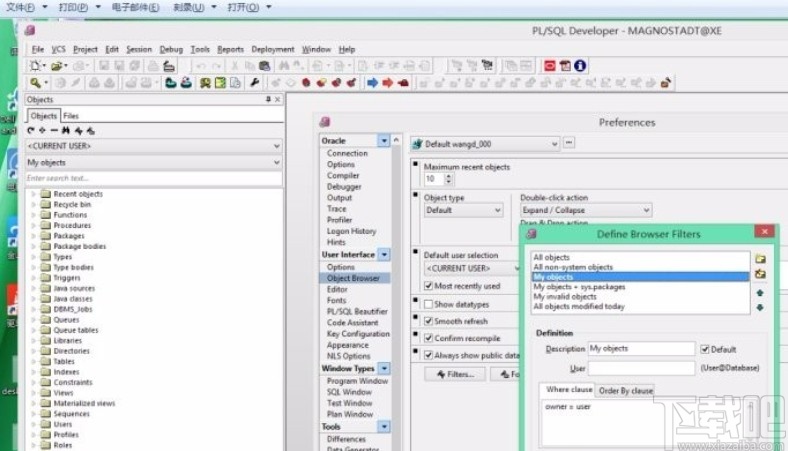Viewport: 788px width, 451px height.
Task: Collapse the Oracle preferences section
Action: [384, 141]
